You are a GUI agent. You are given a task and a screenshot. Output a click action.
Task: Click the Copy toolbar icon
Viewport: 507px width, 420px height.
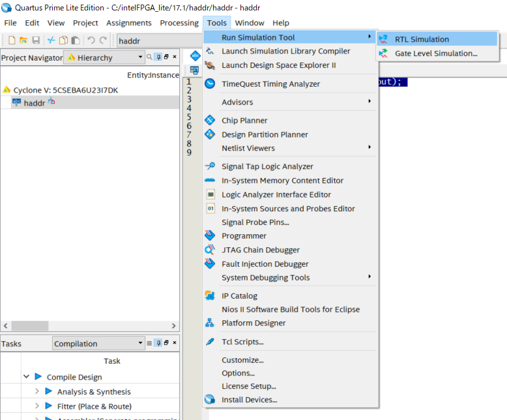[x=63, y=40]
